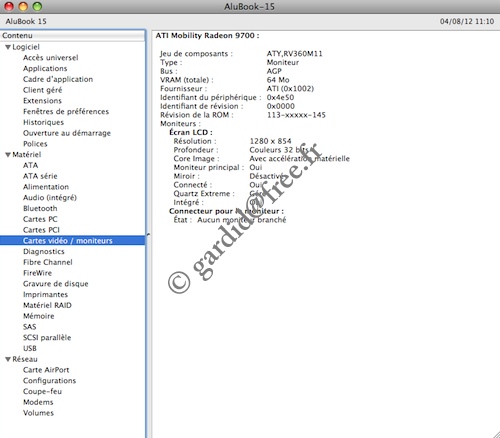Select Bluetooth in hardware list
Screen dimensions: 500x438
[40, 208]
